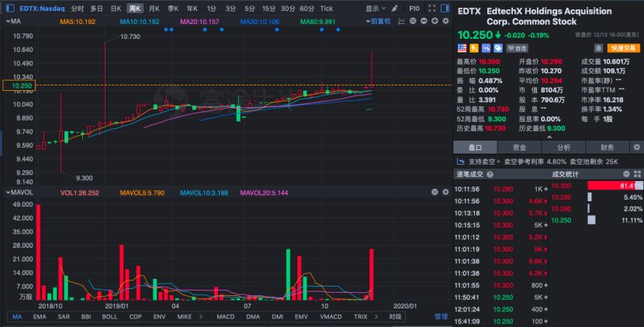Switch to the 盘口 tab
644x327 pixels.
click(x=475, y=147)
